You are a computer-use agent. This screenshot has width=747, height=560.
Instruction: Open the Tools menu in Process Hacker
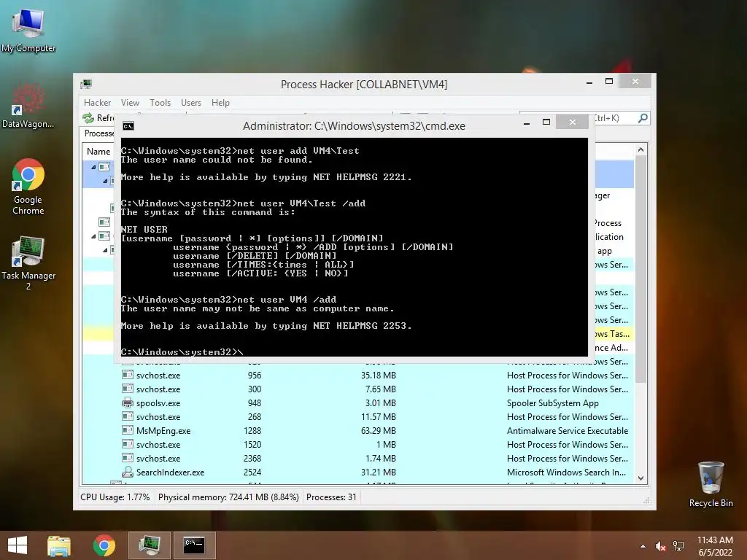pos(160,103)
